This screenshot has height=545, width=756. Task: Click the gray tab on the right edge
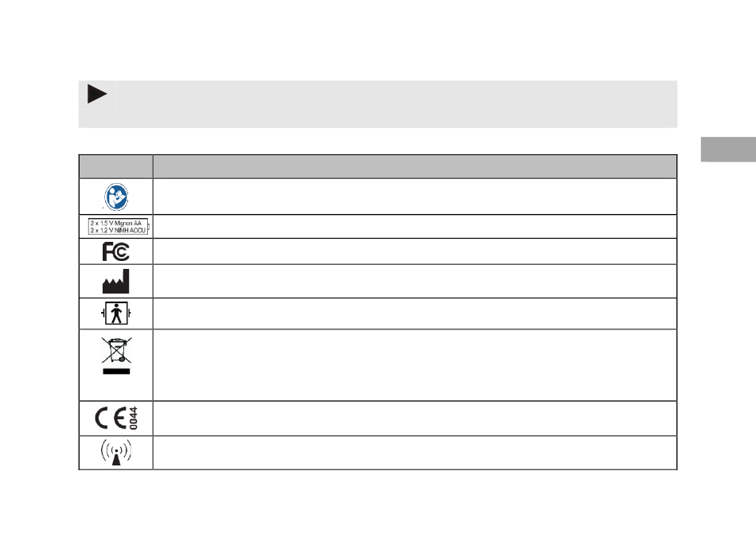[728, 150]
